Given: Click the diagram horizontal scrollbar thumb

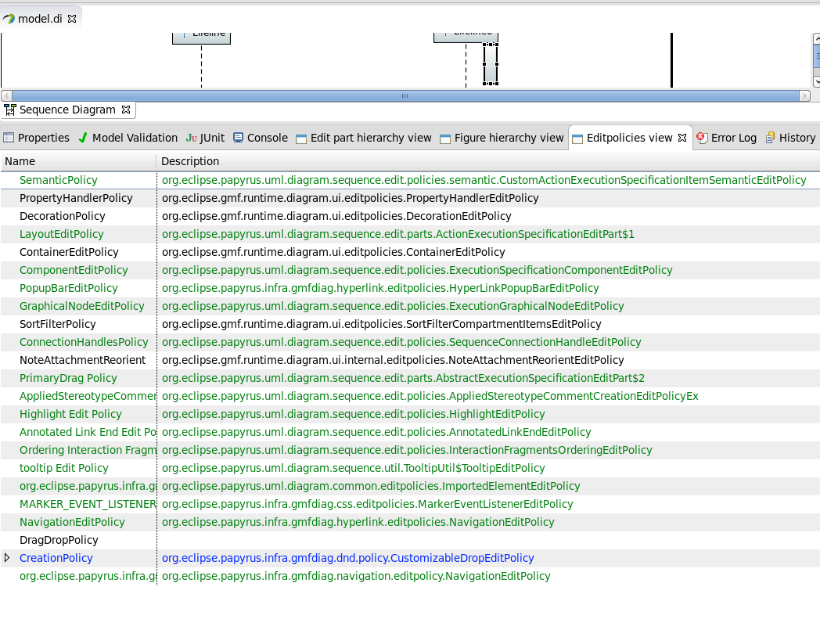Looking at the screenshot, I should tap(405, 95).
